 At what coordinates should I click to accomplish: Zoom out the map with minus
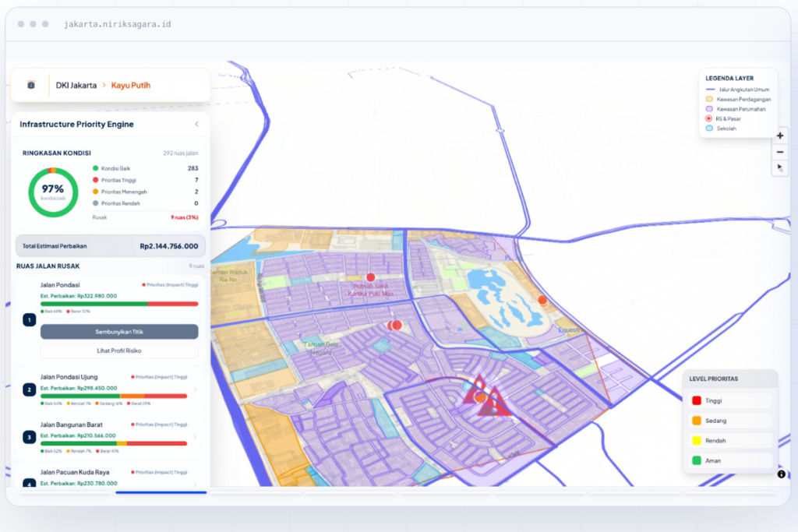tap(779, 152)
